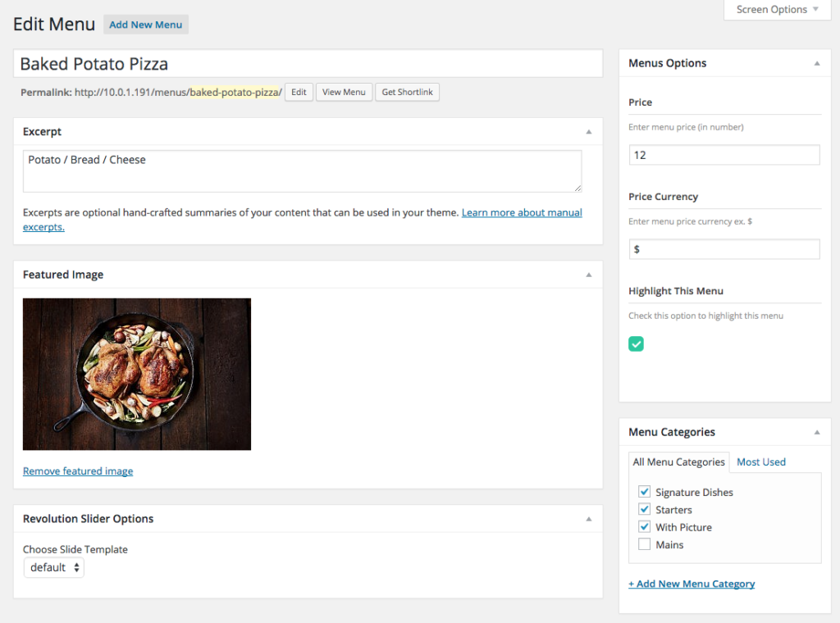Image resolution: width=840 pixels, height=623 pixels.
Task: Collapse the Menus Options panel arrow
Action: point(816,64)
